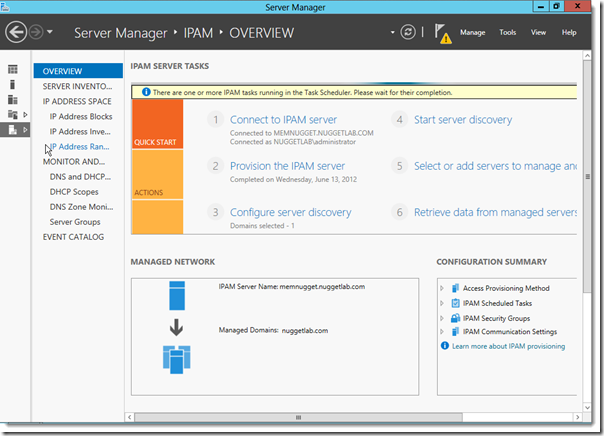The image size is (604, 436).
Task: Click info icon beside Learn more link
Action: [445, 346]
